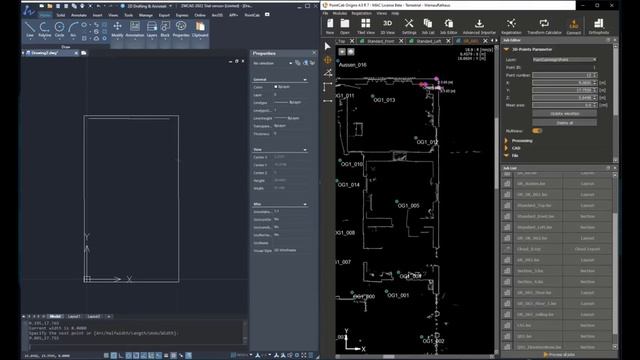Click the Open icon in PointCab toolbar
The image size is (640, 360).
[345, 27]
